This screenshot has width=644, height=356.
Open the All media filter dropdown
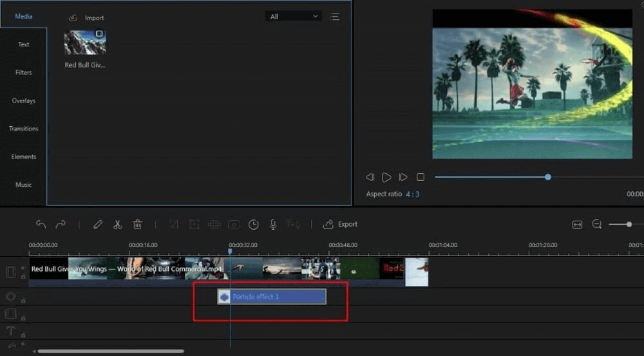click(294, 17)
